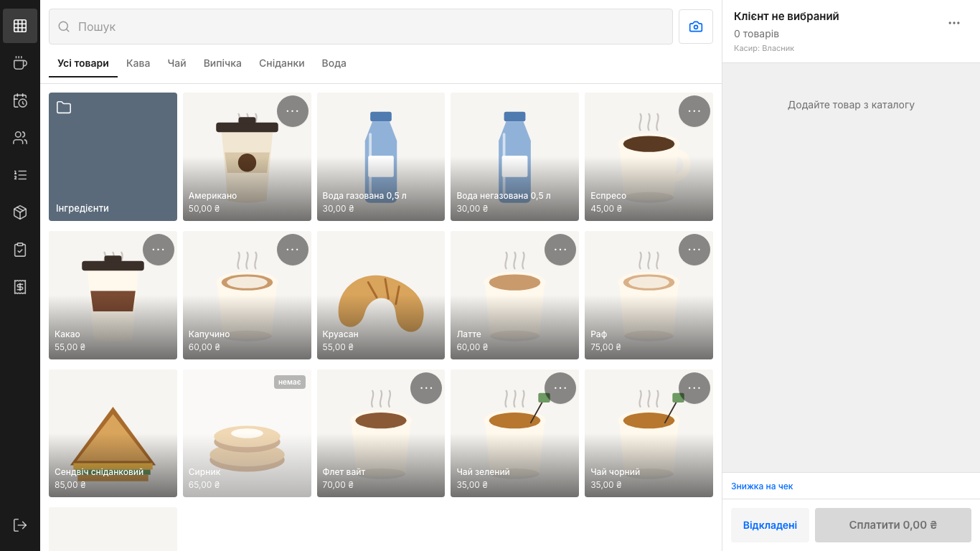Open options menu on Какао card
This screenshot has height=551, width=980.
pos(159,250)
